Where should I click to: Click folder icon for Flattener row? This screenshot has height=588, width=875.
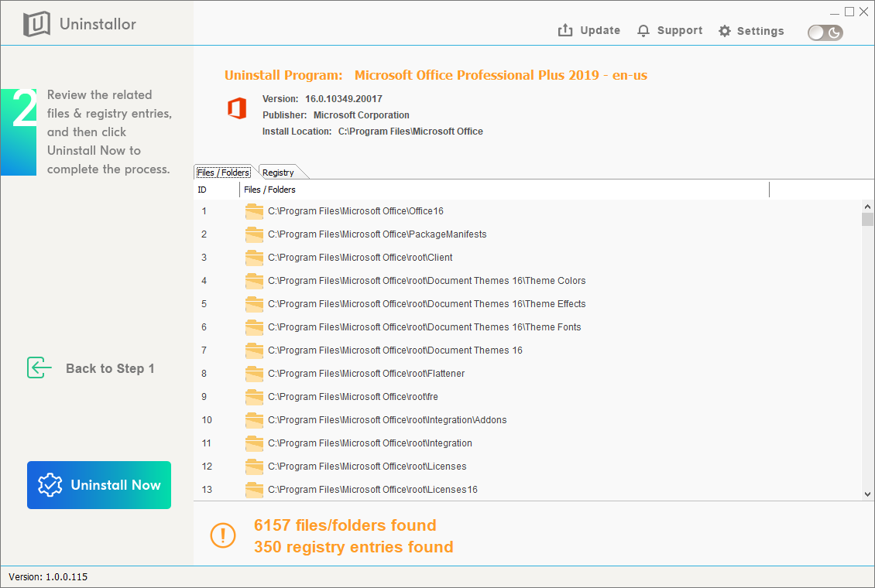[x=254, y=374]
